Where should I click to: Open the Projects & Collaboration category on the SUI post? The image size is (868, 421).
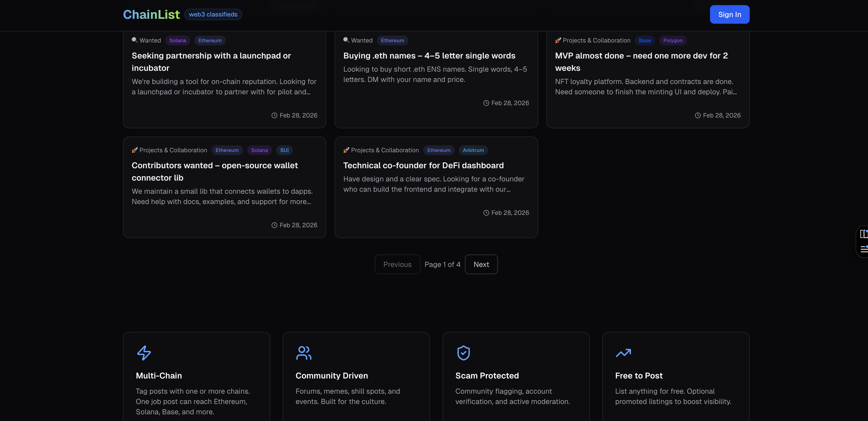[x=173, y=150]
